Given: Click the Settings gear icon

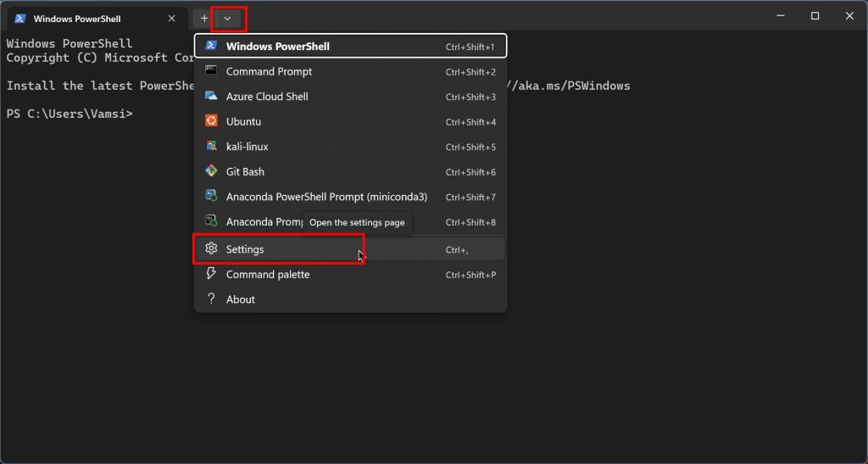Looking at the screenshot, I should coord(211,249).
